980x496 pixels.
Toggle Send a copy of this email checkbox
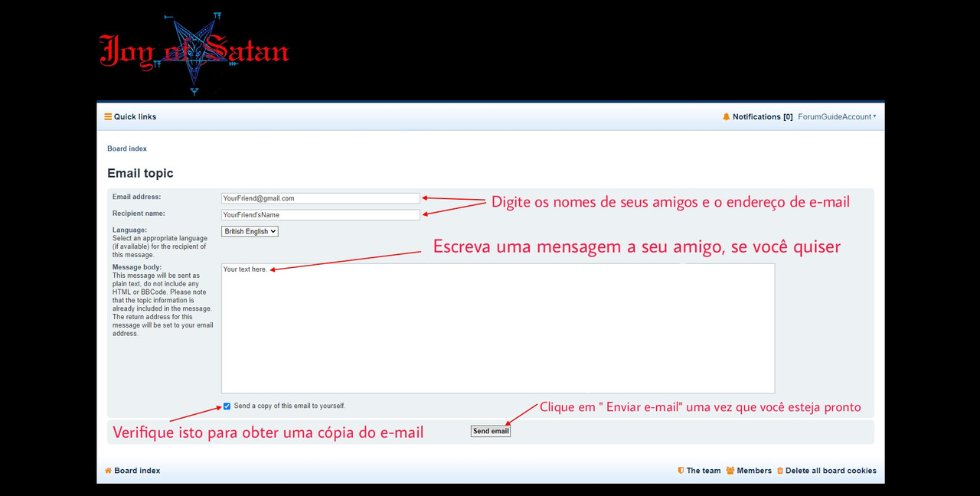point(227,406)
